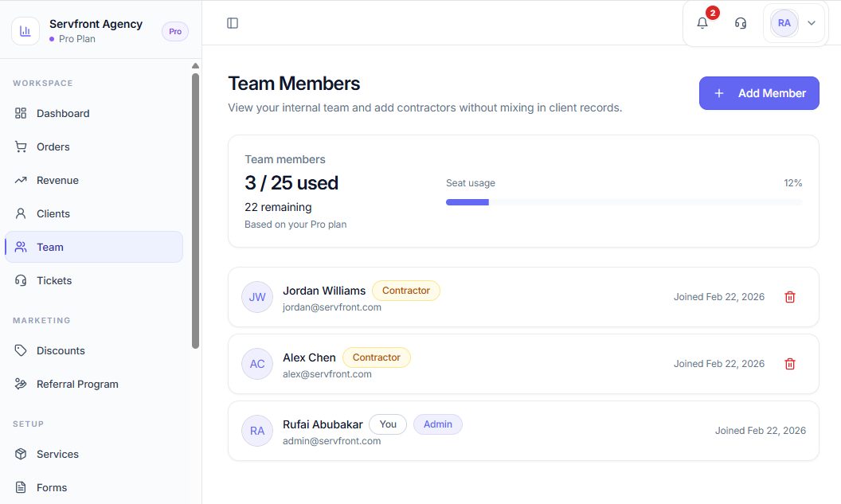The width and height of the screenshot is (841, 504).
Task: Click the 22 remaining text
Action: click(x=278, y=207)
